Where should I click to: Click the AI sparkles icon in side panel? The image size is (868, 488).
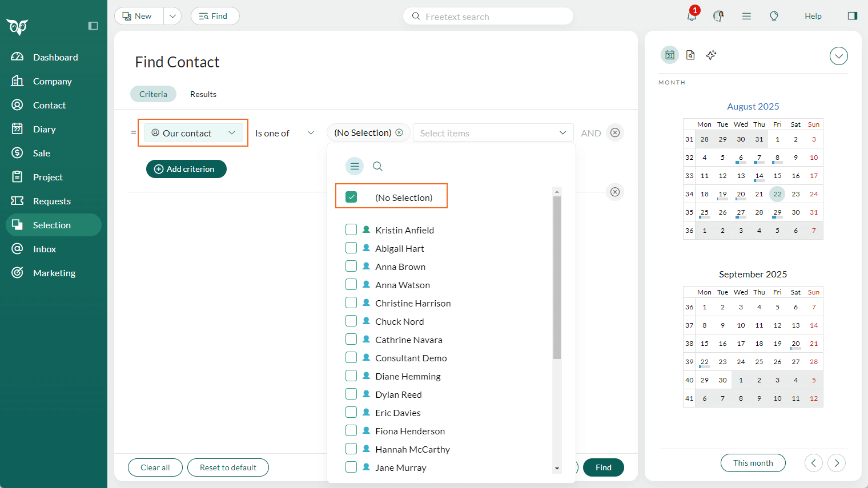(711, 55)
